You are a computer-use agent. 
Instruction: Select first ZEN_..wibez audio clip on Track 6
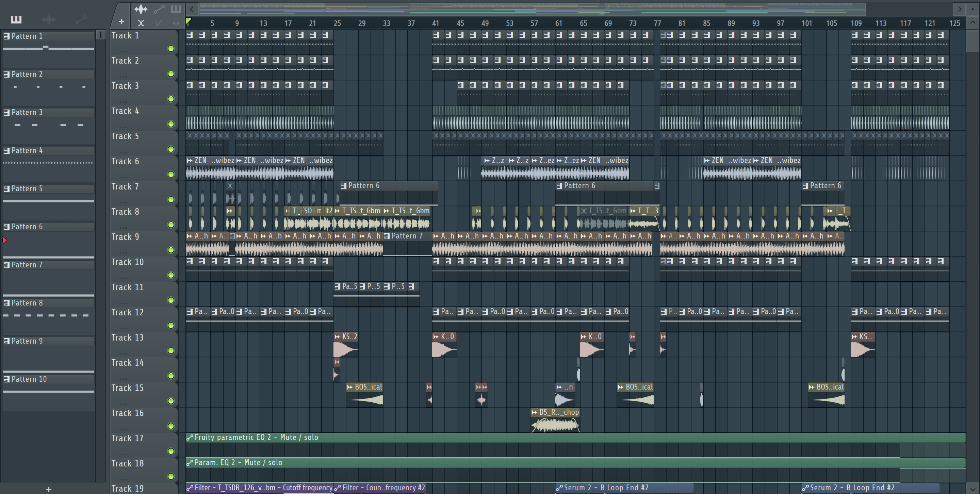pyautogui.click(x=210, y=169)
